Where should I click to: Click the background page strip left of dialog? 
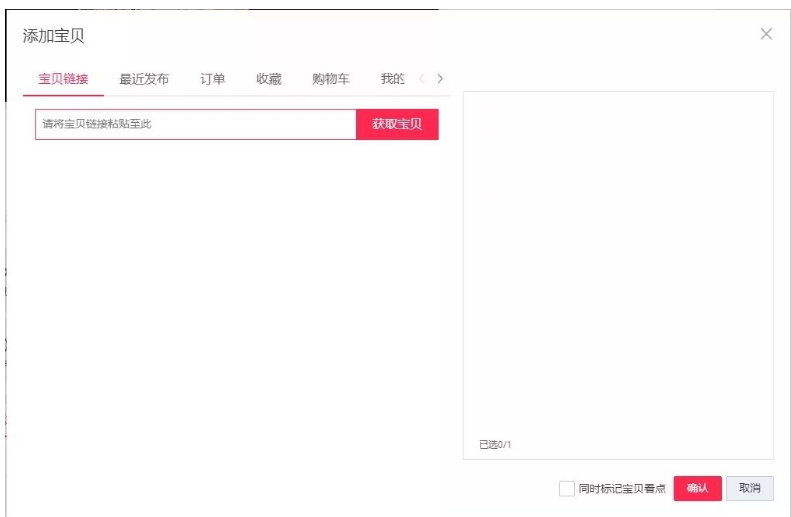tap(3, 300)
